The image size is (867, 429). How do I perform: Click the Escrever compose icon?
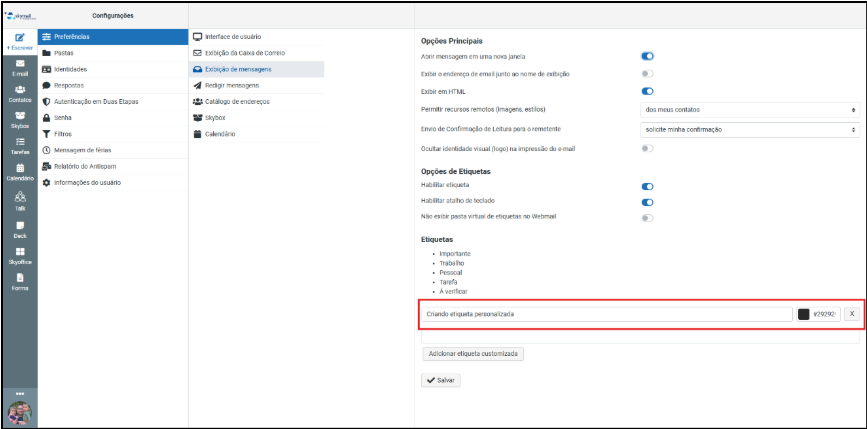point(20,41)
